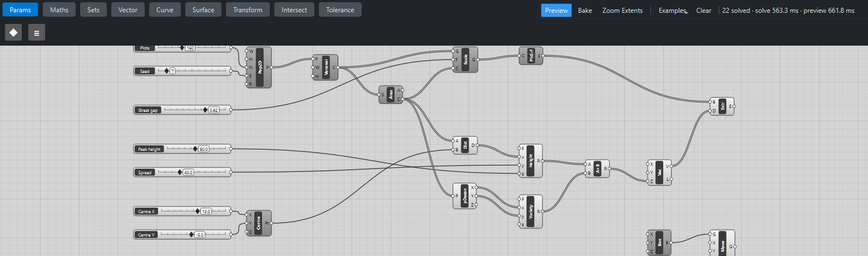Click the L output port of Vec

pos(670,179)
